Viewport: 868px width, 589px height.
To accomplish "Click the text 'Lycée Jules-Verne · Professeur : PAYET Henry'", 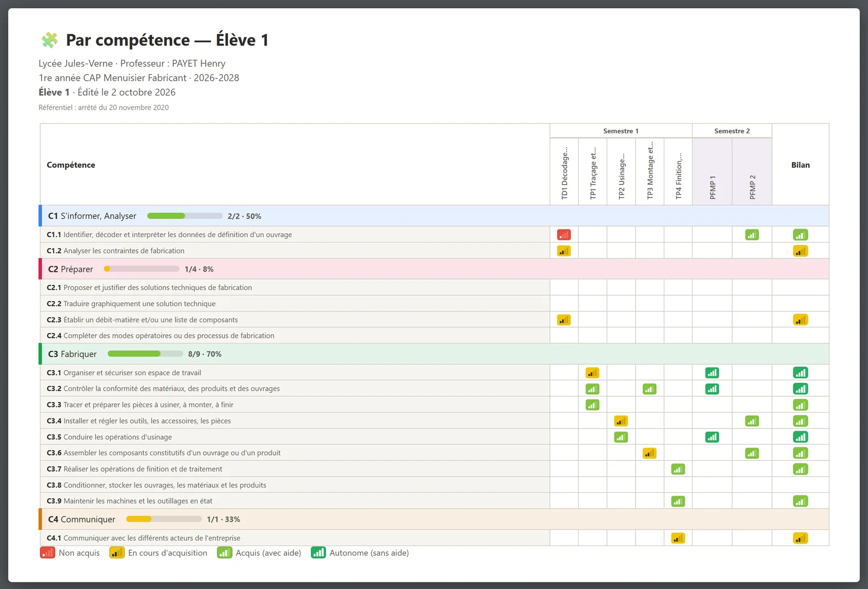I will point(132,64).
